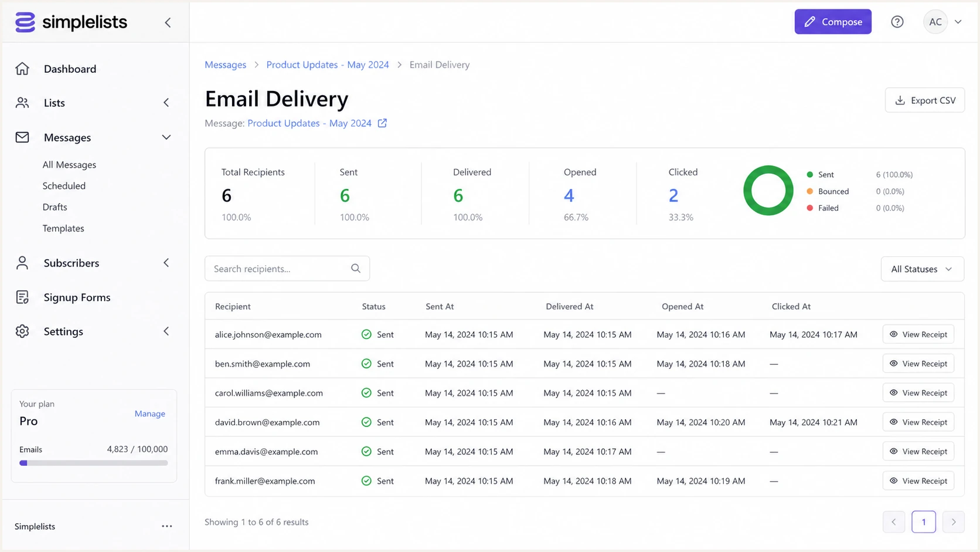Open All Messages in sidebar

[x=69, y=165]
